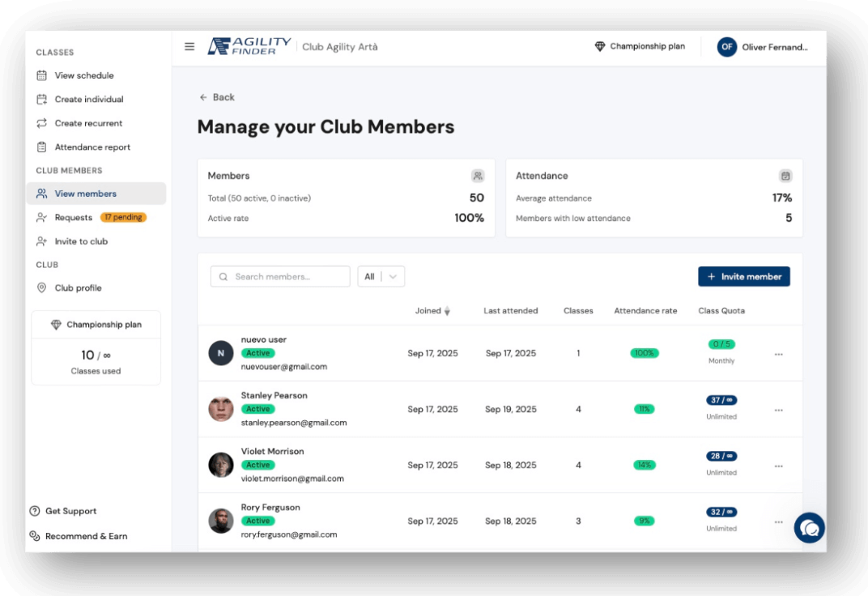Viewport: 868px width, 596px height.
Task: Open more options for nuevo user row
Action: click(x=778, y=354)
